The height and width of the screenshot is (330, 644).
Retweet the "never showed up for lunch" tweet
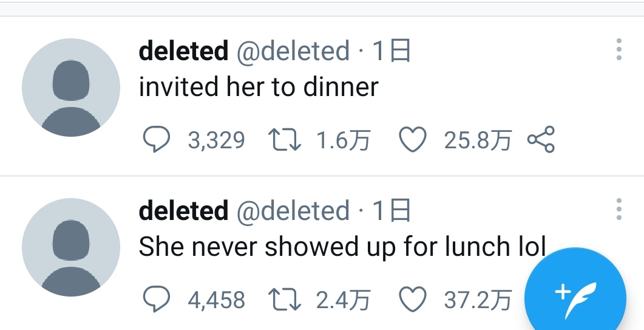(284, 300)
